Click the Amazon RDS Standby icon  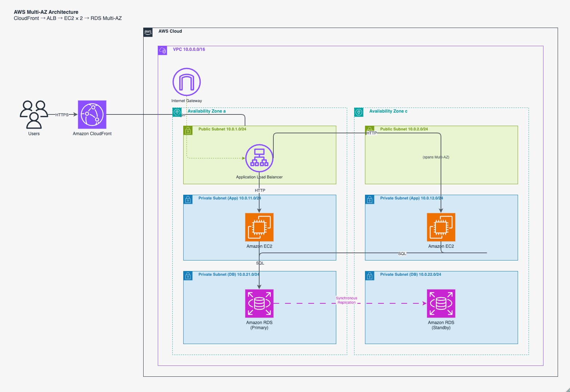click(441, 304)
